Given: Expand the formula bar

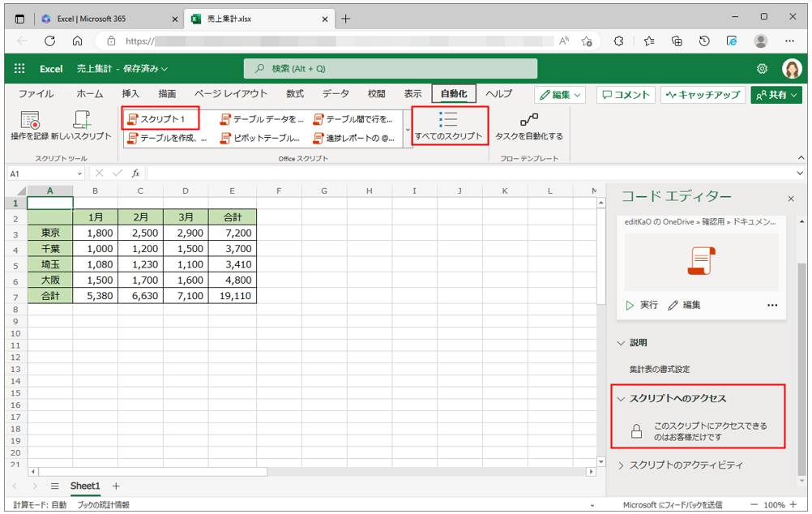Looking at the screenshot, I should click(x=800, y=173).
